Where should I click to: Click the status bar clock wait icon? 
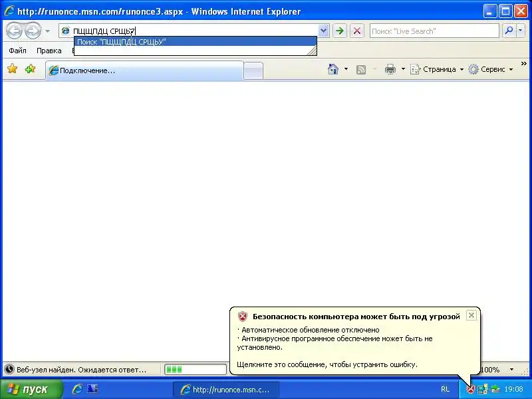click(9, 370)
